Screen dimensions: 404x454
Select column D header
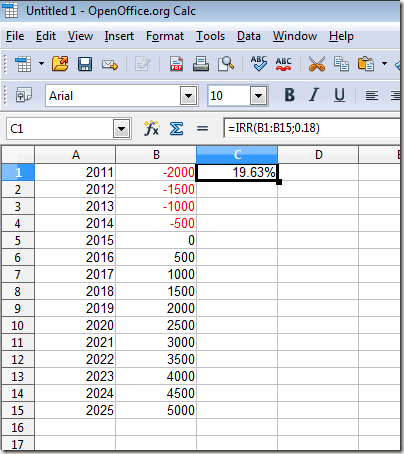click(318, 155)
